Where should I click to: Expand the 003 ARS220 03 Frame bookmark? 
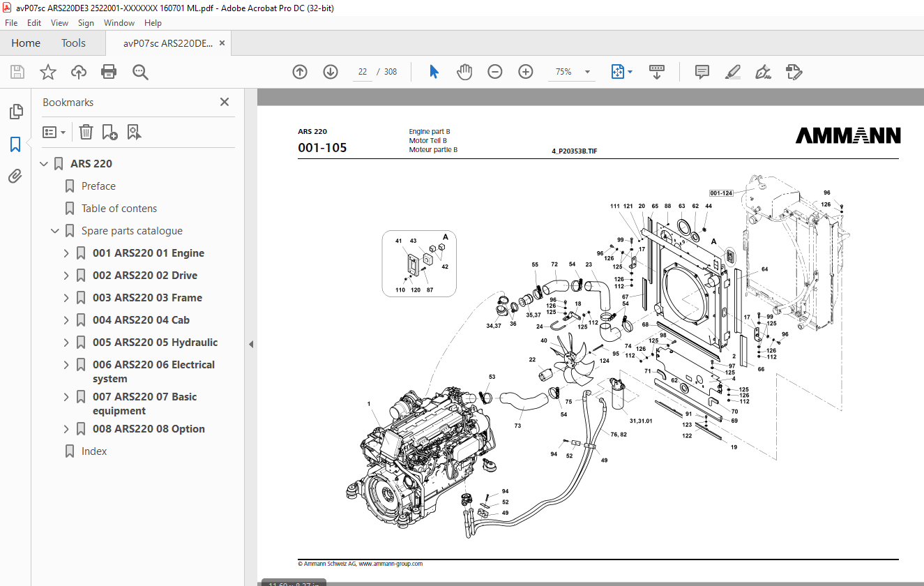click(67, 298)
